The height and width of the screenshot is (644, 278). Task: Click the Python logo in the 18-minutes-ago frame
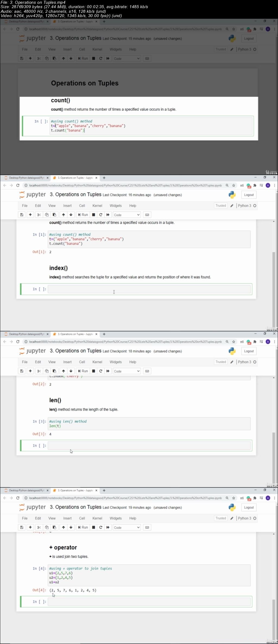tap(232, 351)
